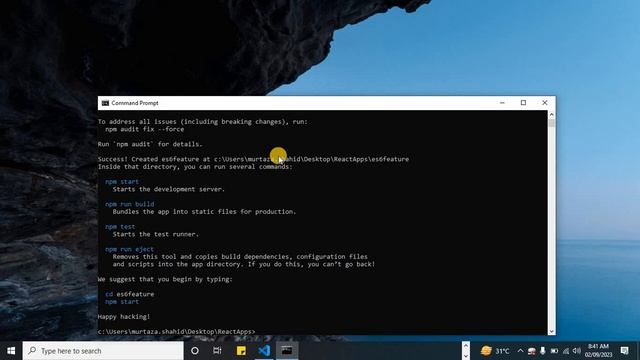Screen dimensions: 640x360
Task: Click the Command Prompt scrollbar thumb
Action: click(551, 123)
